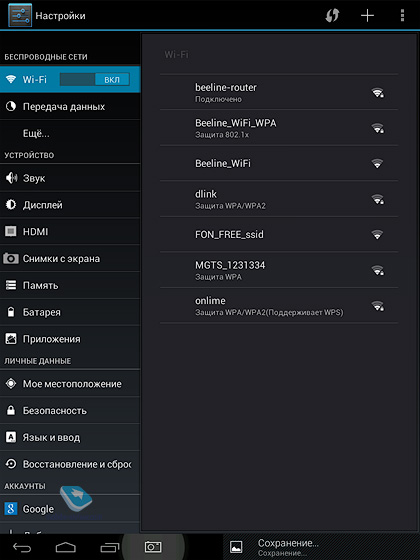Tap the Home navigation button
Screen dimensions: 420x560
click(66, 547)
